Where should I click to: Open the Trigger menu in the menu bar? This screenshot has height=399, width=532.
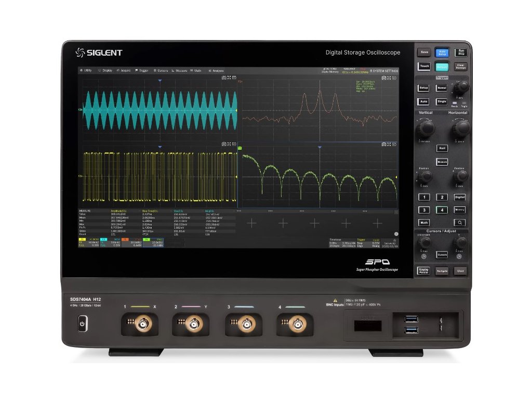coord(142,71)
